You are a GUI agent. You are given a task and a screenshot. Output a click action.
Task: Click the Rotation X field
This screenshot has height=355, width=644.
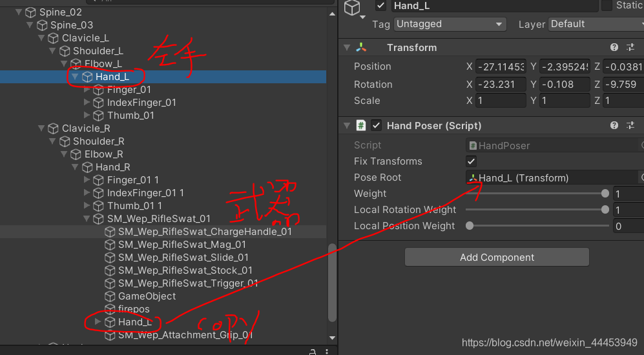pos(500,85)
